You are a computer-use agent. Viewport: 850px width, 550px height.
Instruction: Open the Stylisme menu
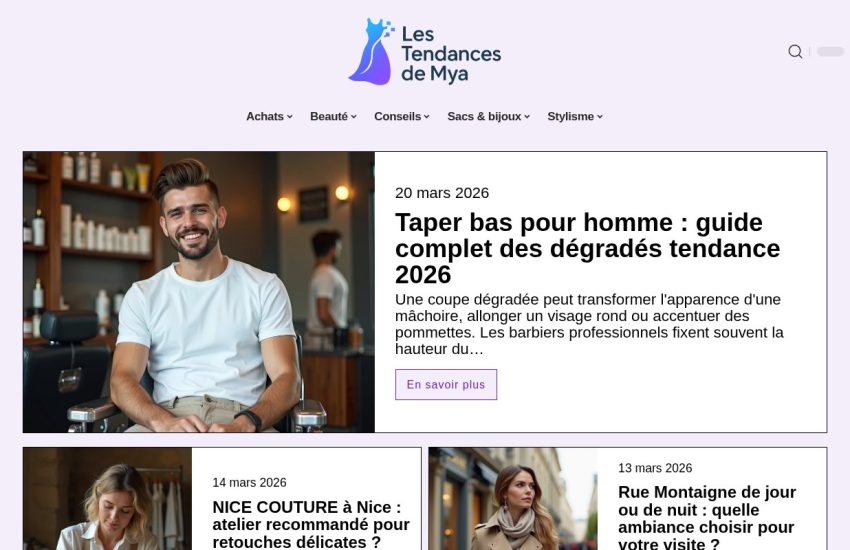point(575,117)
